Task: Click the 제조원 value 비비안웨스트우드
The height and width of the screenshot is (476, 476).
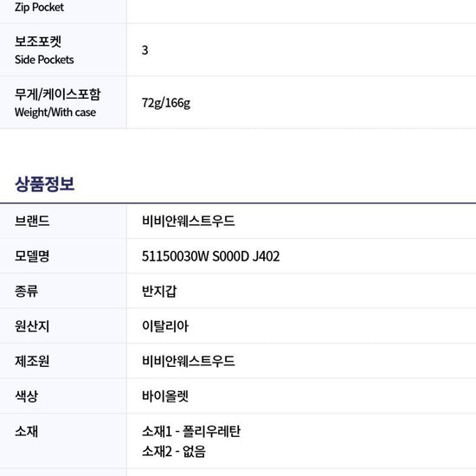Action: coord(188,361)
